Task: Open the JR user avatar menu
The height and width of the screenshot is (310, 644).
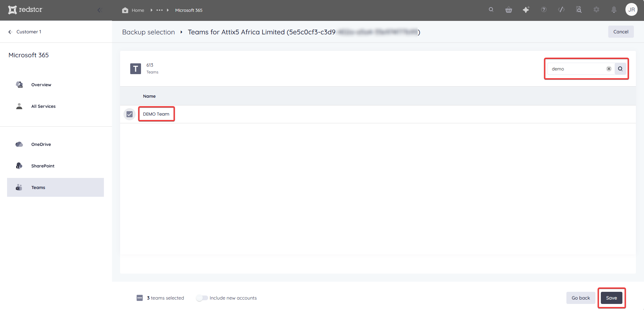Action: click(632, 10)
